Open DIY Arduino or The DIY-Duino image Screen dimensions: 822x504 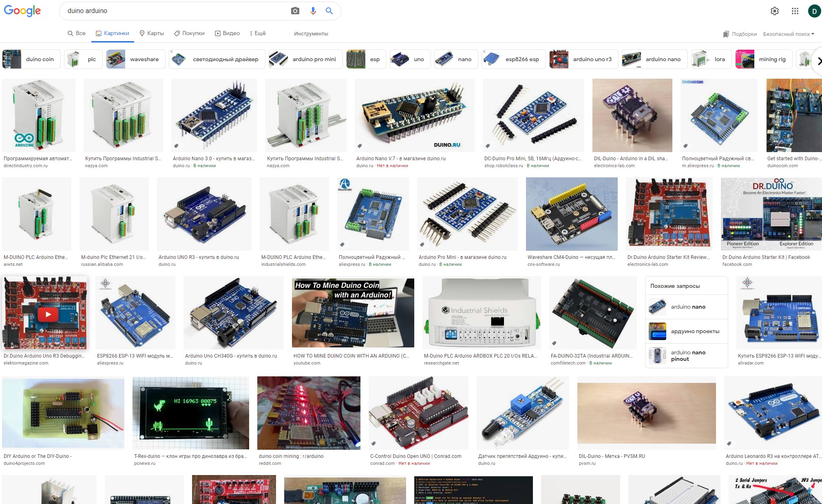tap(63, 413)
